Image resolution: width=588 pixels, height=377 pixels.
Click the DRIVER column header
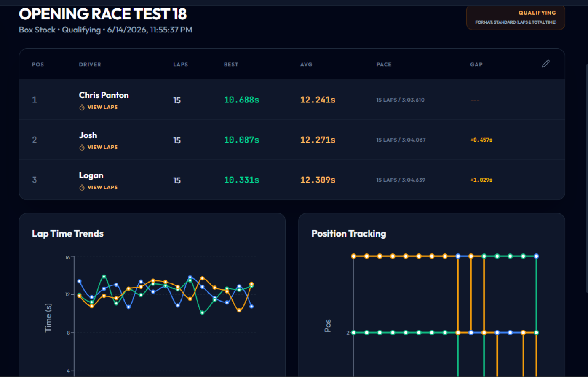(90, 65)
